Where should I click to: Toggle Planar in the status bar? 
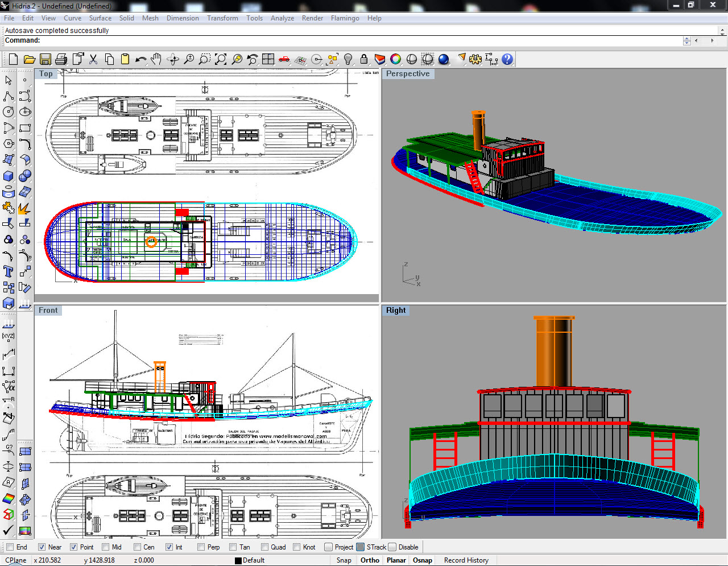[x=396, y=560]
